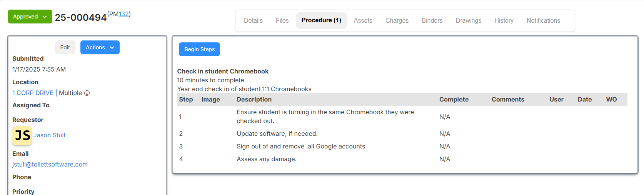Click the Edit button

click(x=65, y=47)
